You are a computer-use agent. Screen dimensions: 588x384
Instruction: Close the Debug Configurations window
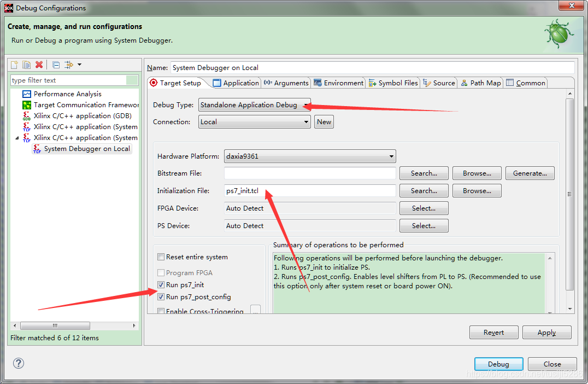pyautogui.click(x=572, y=5)
